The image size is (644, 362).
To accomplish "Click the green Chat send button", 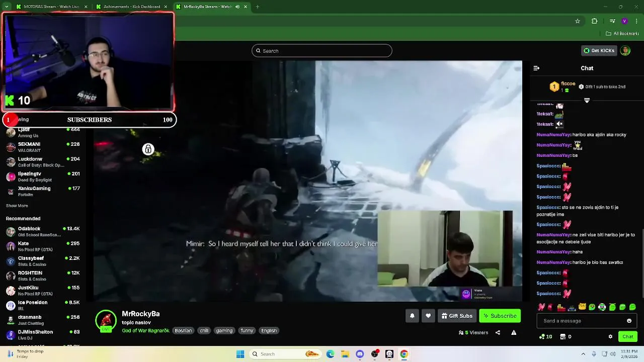I will tap(628, 336).
